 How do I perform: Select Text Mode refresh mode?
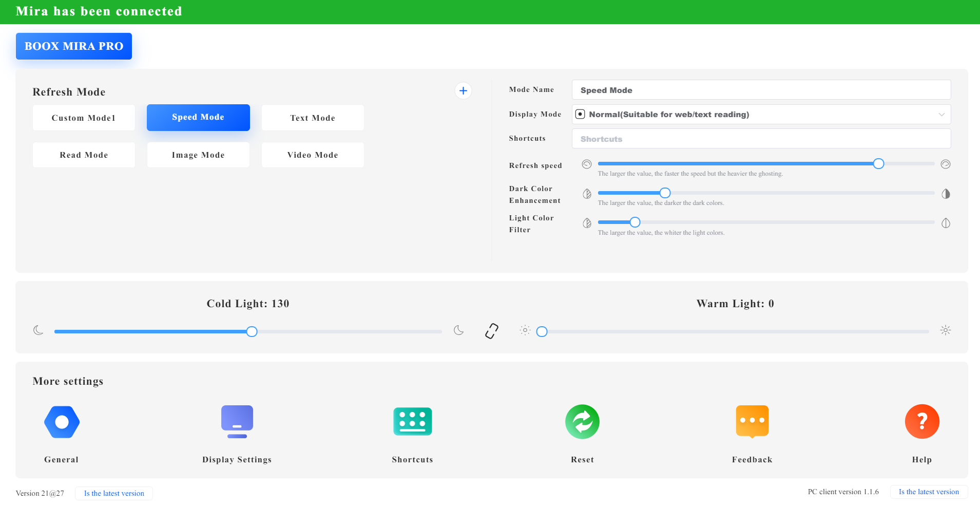(313, 118)
